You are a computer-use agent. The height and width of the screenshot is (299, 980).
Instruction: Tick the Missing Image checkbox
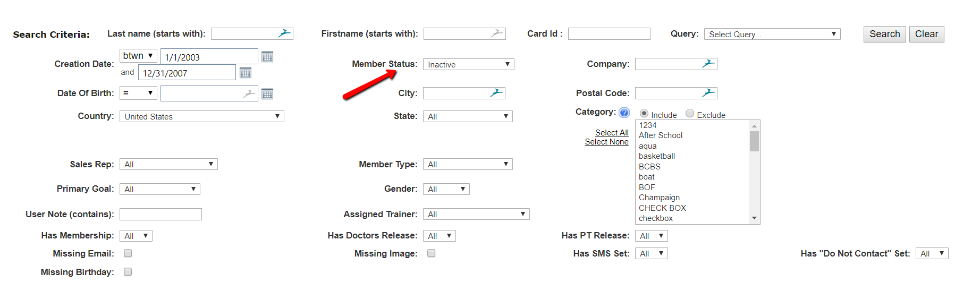[432, 253]
